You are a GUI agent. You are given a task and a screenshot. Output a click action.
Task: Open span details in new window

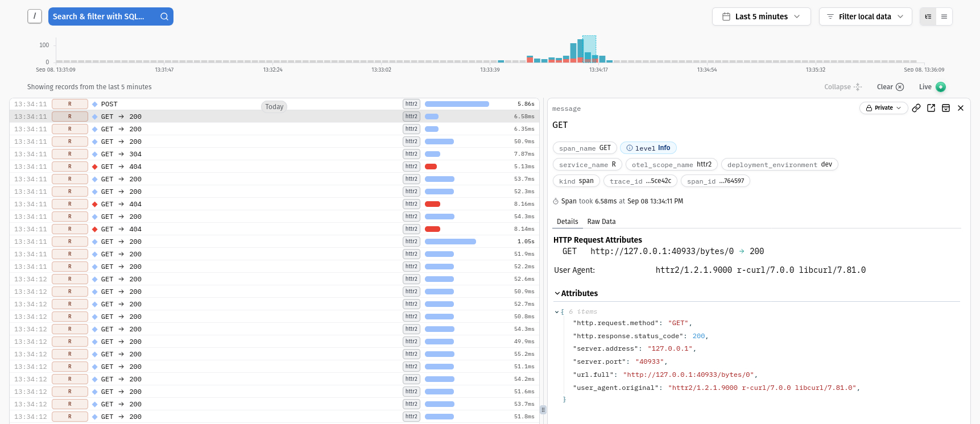[x=931, y=108]
